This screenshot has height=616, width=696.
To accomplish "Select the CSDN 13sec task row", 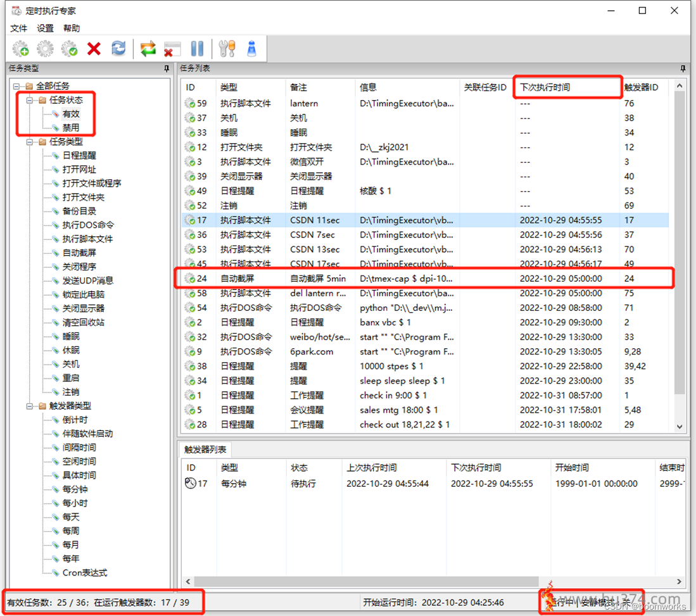I will (425, 249).
